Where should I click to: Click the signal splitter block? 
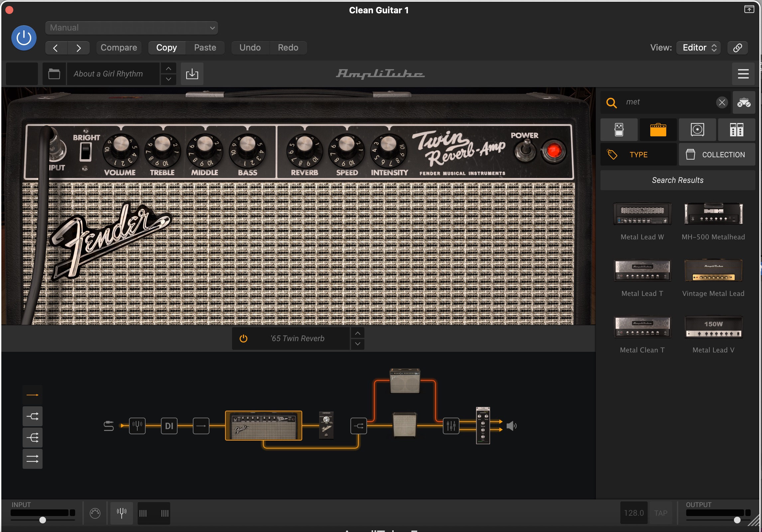[x=359, y=426]
